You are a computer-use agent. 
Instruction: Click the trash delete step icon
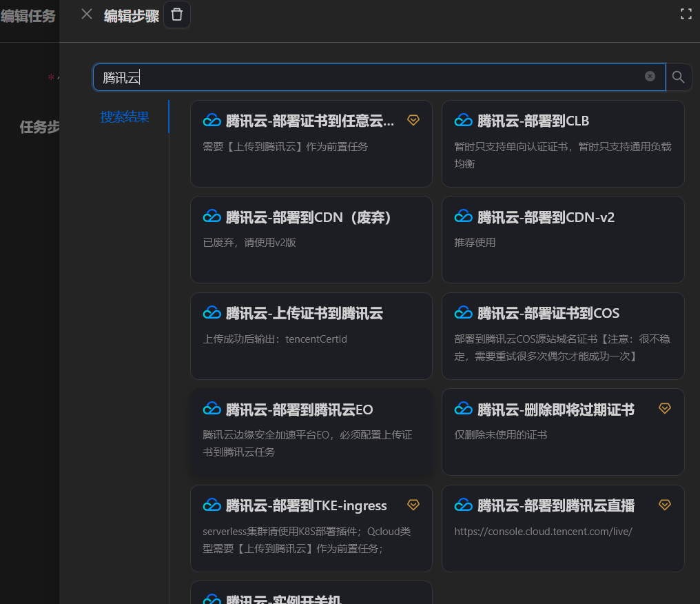point(177,14)
